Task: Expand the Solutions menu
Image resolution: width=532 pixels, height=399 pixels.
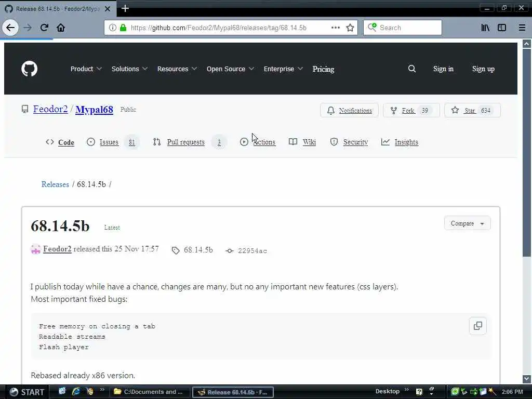Action: 129,69
